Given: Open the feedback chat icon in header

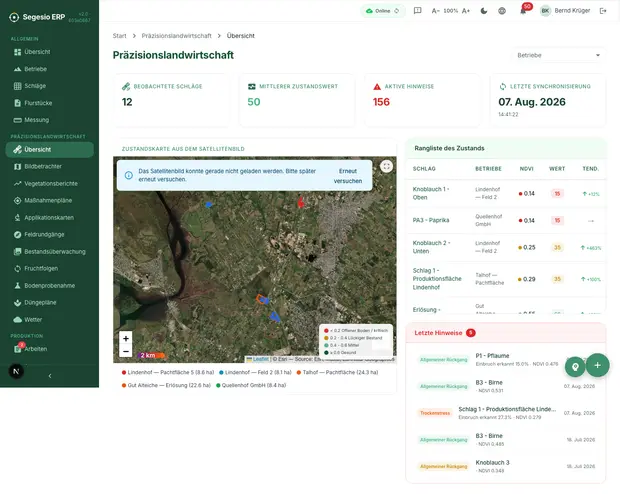Looking at the screenshot, I should pos(417,11).
